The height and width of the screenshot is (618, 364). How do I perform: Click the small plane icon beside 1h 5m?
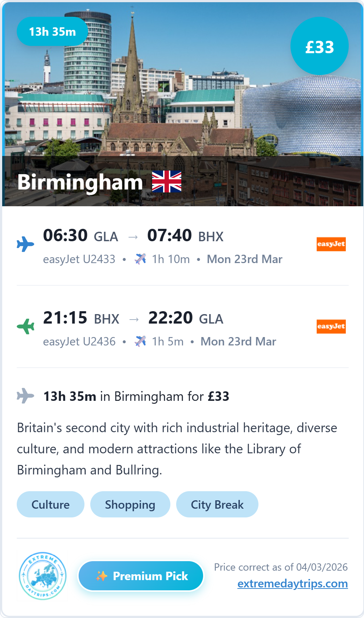141,341
